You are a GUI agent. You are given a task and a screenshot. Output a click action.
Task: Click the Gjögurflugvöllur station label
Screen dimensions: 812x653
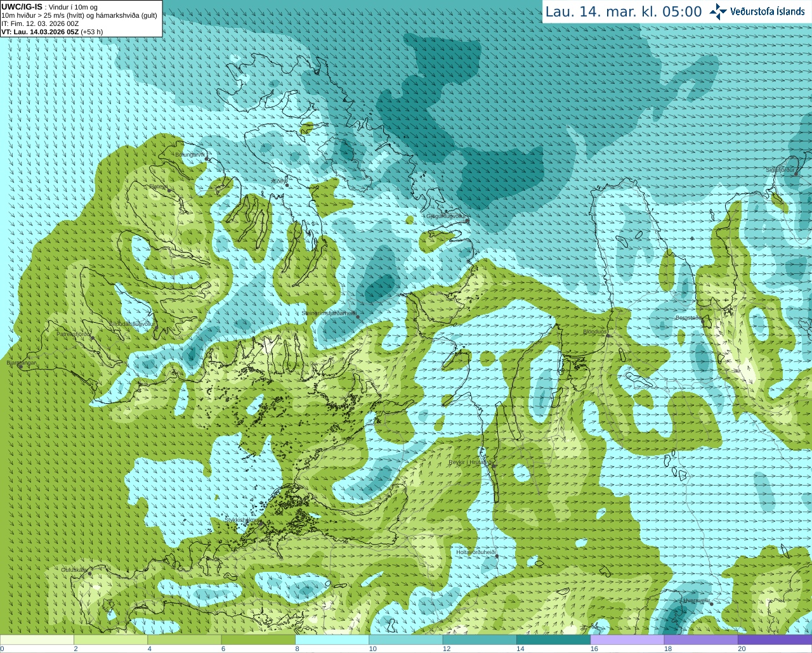[446, 216]
